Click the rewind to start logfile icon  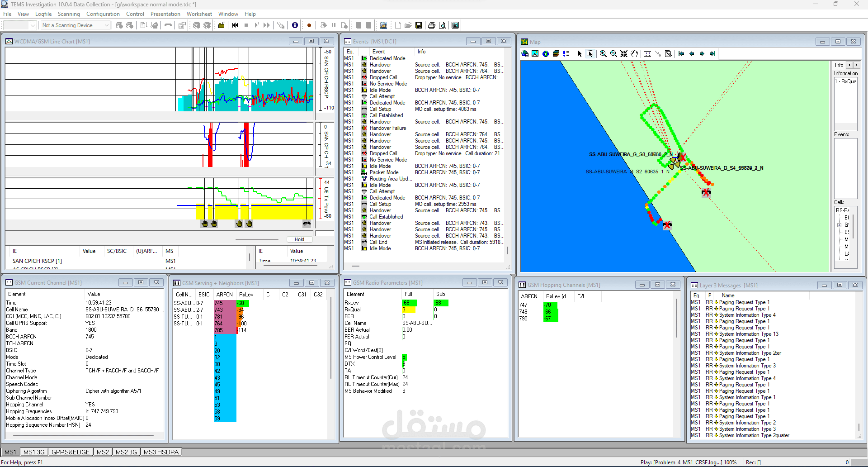235,25
